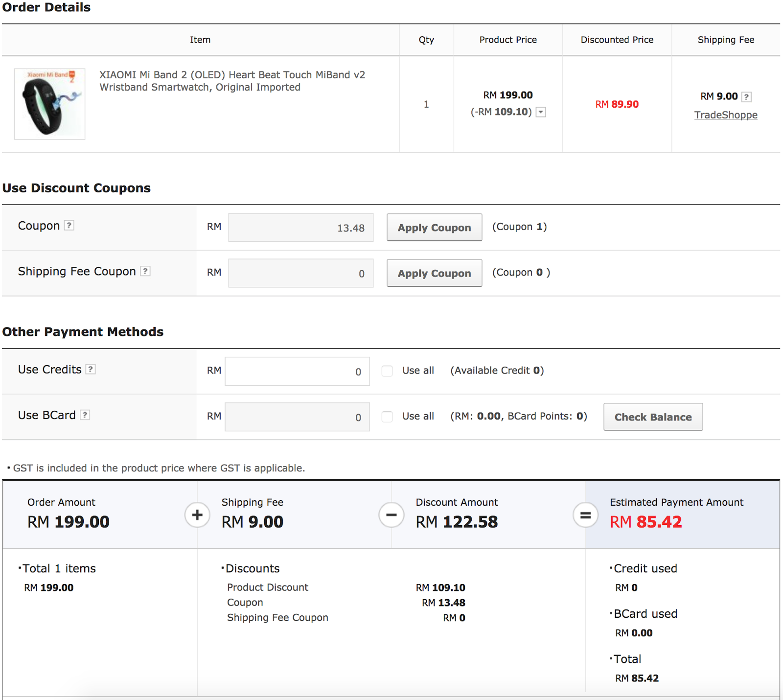Focus the Use BCard amount field

pyautogui.click(x=298, y=417)
